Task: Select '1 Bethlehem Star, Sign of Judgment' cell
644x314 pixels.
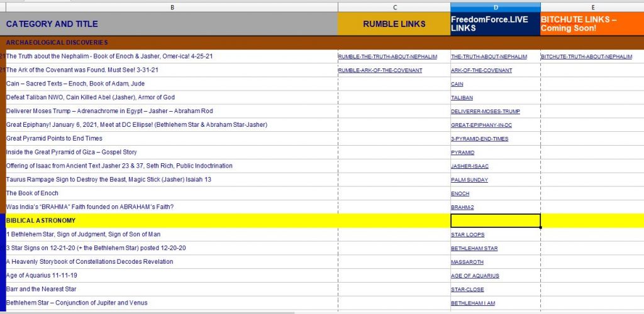Action: pyautogui.click(x=172, y=234)
